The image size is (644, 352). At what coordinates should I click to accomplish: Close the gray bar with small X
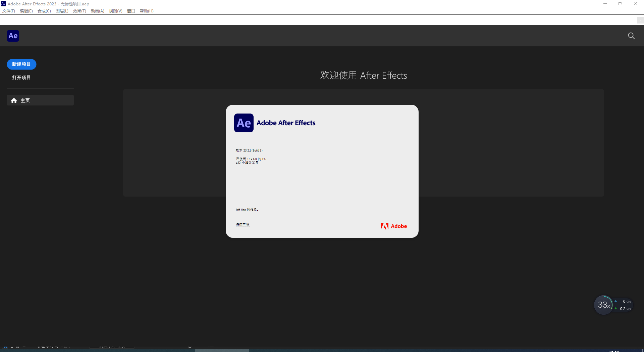pos(640,20)
